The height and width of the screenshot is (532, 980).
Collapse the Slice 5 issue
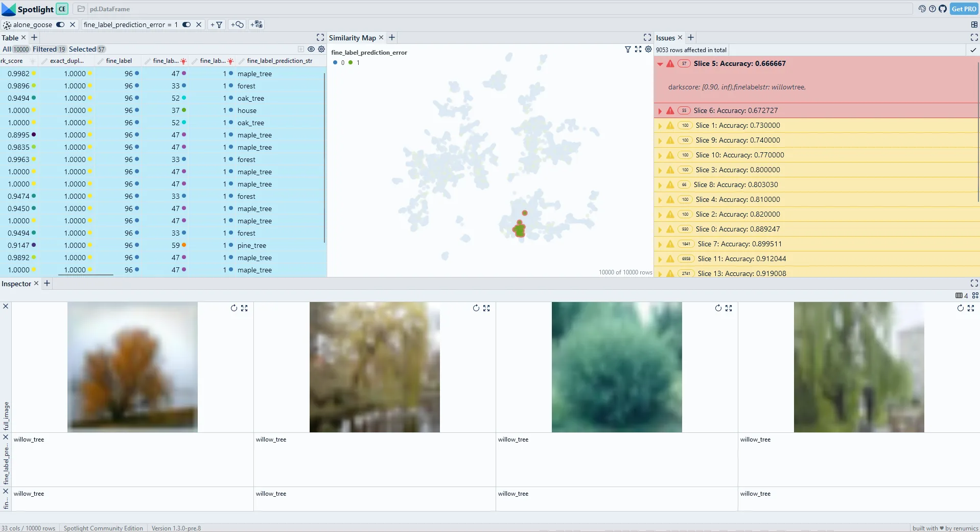660,64
